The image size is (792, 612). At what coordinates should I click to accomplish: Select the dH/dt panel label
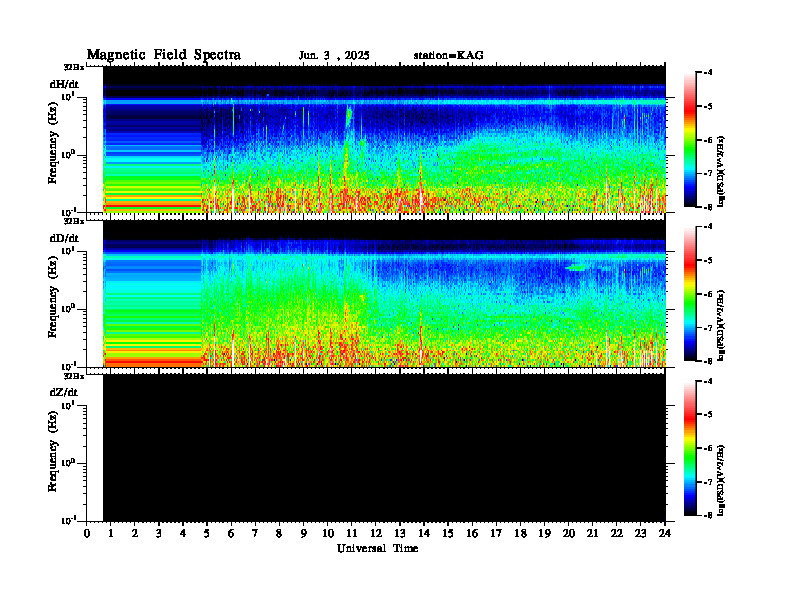(x=64, y=84)
